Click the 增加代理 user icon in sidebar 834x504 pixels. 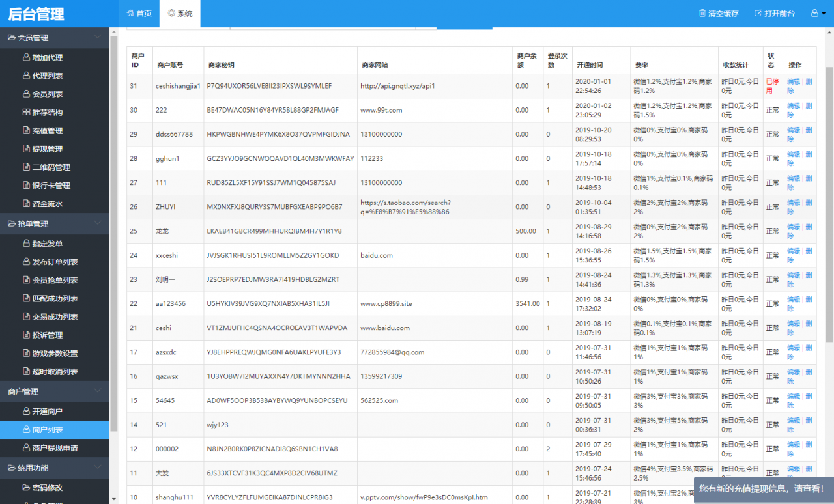[x=26, y=57]
